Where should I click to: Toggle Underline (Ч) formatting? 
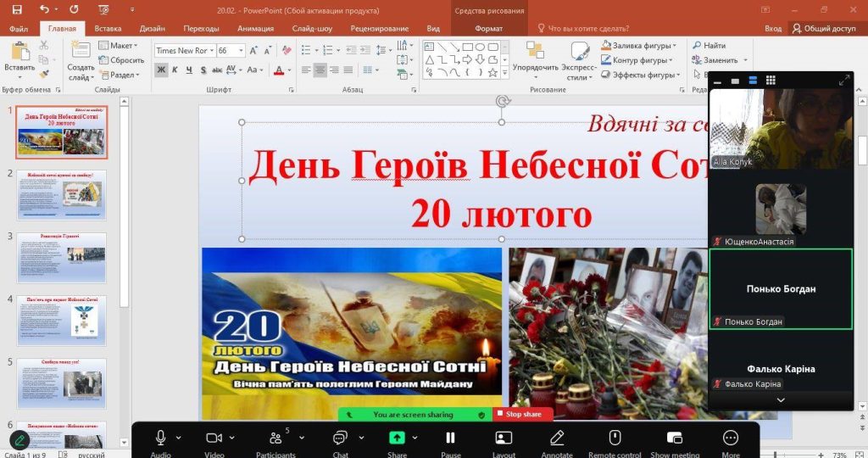(x=189, y=70)
